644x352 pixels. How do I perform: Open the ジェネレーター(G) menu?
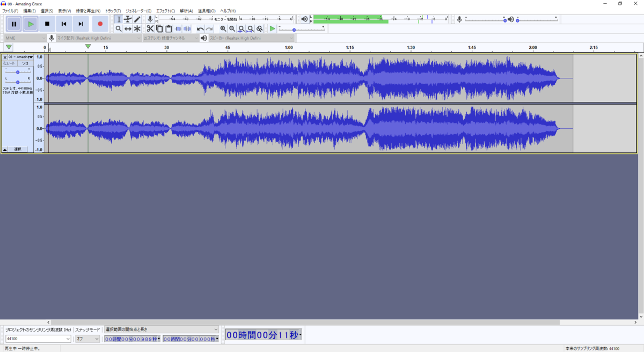click(138, 11)
